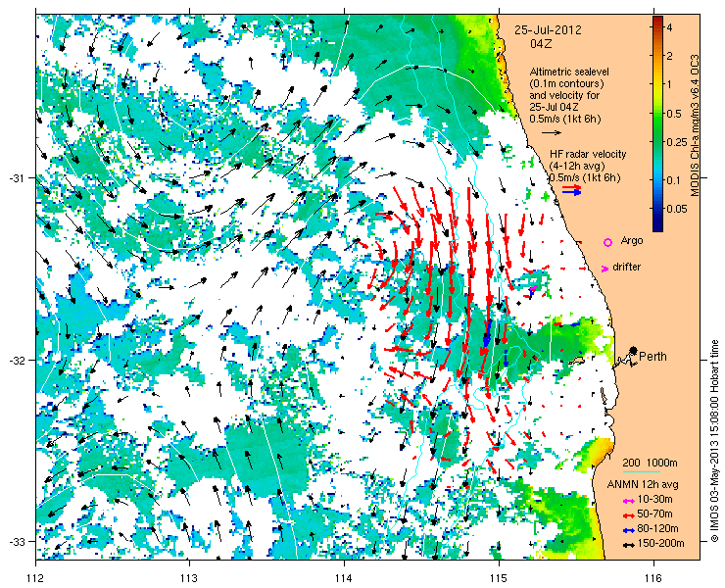Click the '150-200m' depth label

click(660, 544)
